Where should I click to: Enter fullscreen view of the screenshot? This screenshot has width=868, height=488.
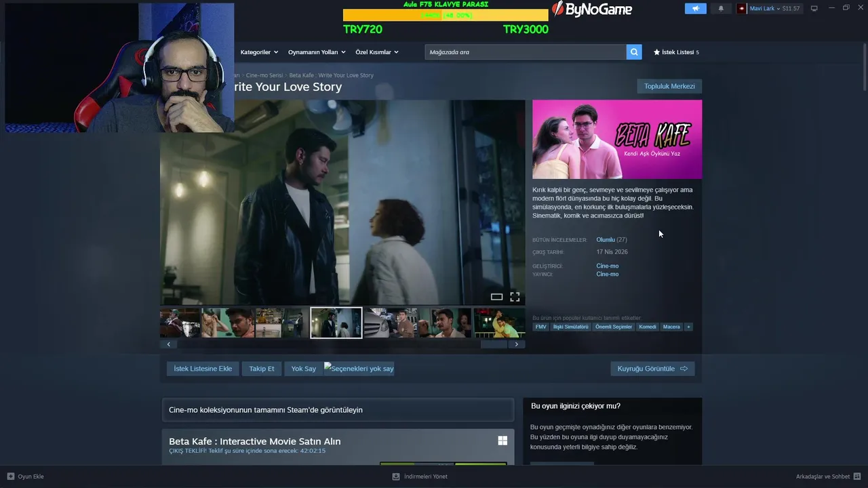pos(515,297)
